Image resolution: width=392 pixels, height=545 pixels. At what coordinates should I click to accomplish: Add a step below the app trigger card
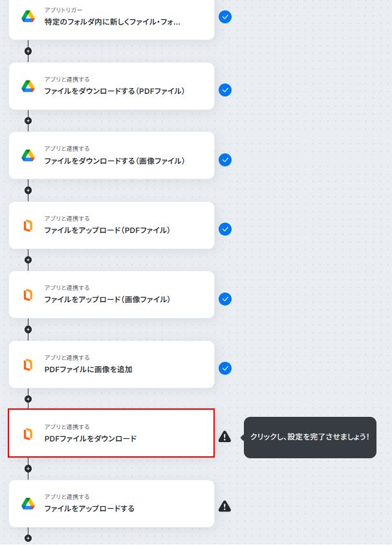tap(28, 51)
